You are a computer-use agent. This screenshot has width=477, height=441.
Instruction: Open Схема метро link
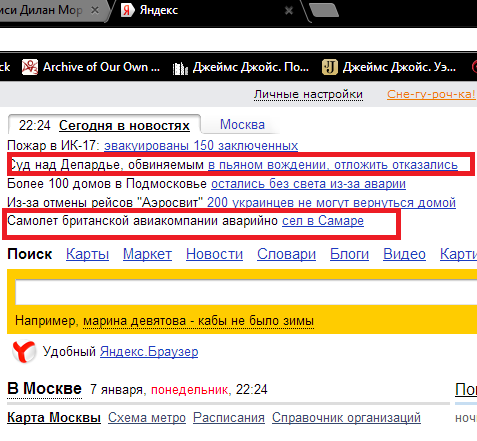147,418
